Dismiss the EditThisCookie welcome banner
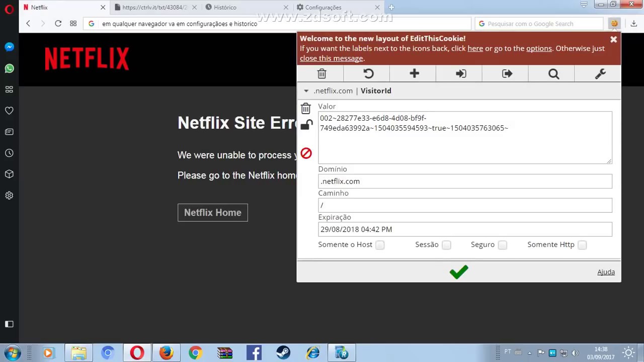This screenshot has height=362, width=644. click(613, 39)
